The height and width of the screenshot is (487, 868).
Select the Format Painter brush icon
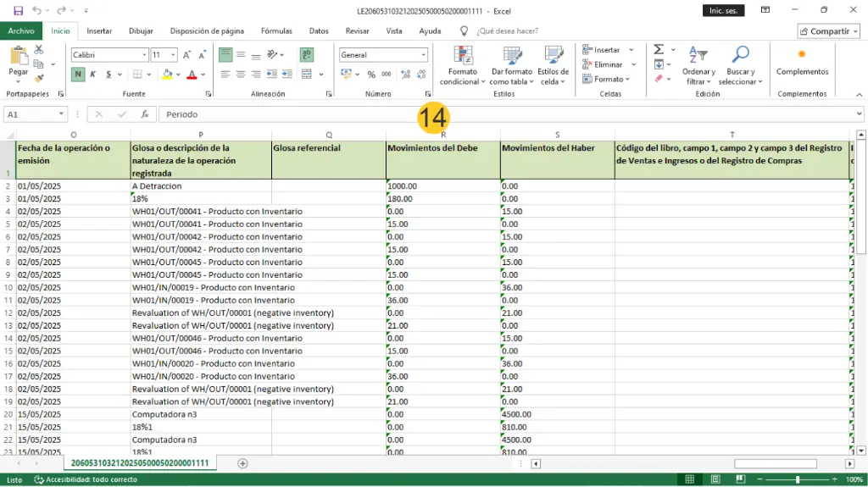pos(39,78)
